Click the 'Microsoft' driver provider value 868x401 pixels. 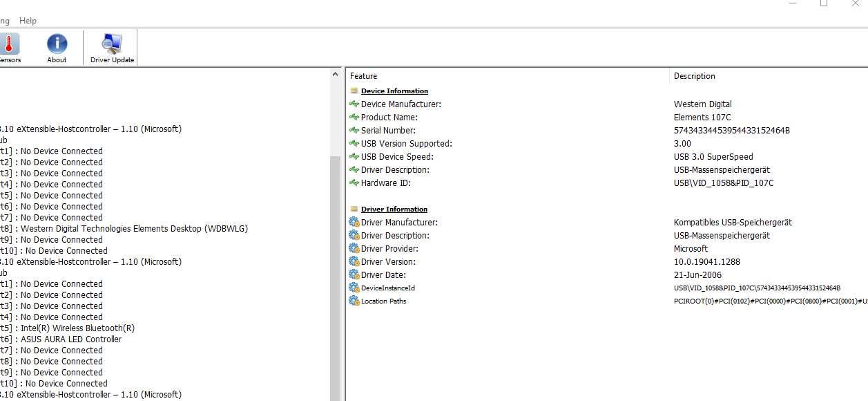tap(691, 249)
